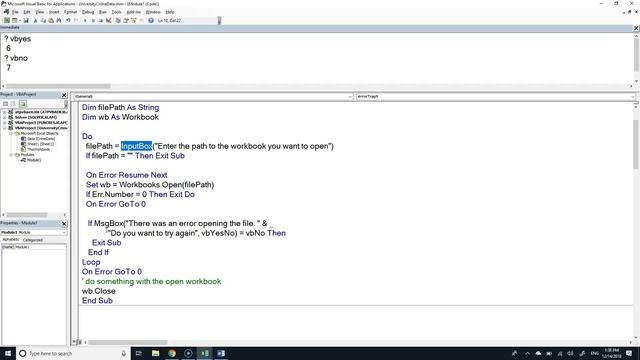Viewport: 640px width, 360px height.
Task: Click the Copy icon in the toolbar
Action: [x=43, y=20]
